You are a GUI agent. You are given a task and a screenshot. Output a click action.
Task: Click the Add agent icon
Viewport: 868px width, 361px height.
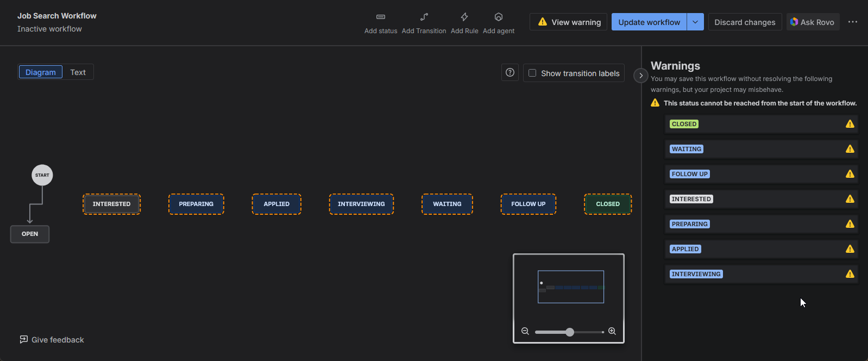click(499, 17)
